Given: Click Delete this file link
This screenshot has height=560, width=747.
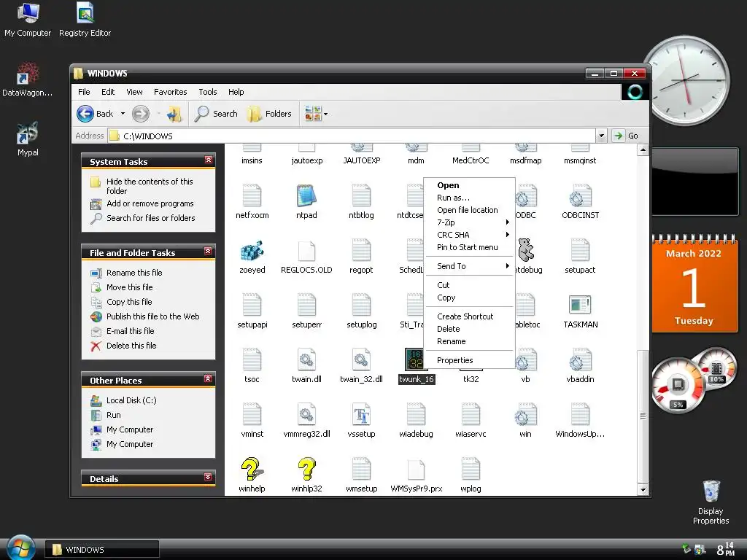Looking at the screenshot, I should [x=131, y=346].
